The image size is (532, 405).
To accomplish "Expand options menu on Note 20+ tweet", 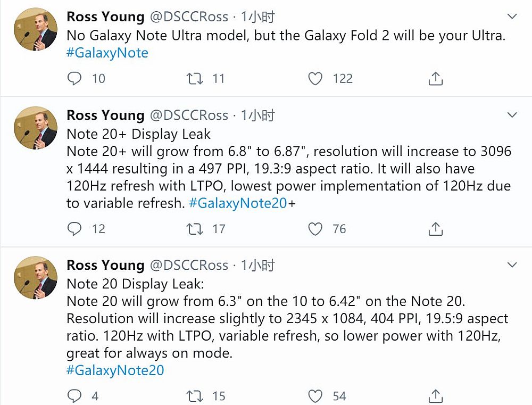I will point(512,115).
